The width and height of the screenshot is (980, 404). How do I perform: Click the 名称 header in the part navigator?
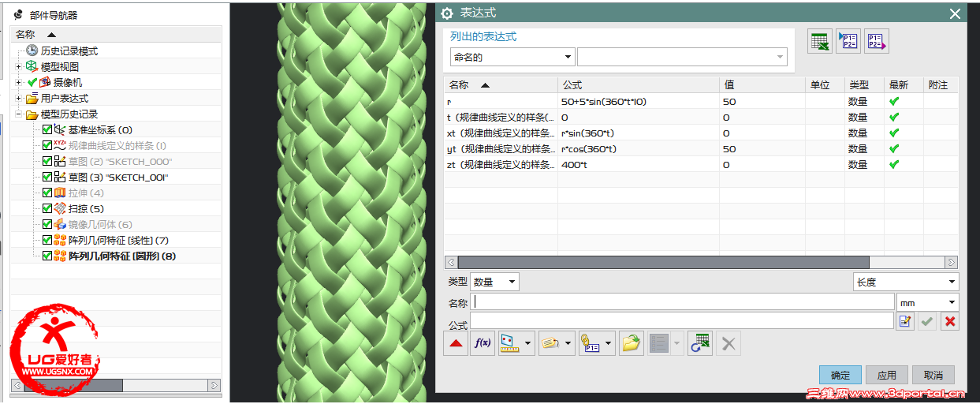point(116,35)
